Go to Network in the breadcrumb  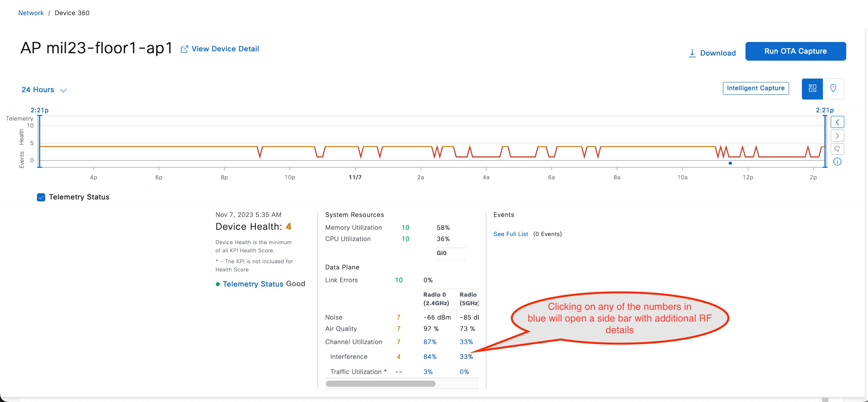click(31, 13)
